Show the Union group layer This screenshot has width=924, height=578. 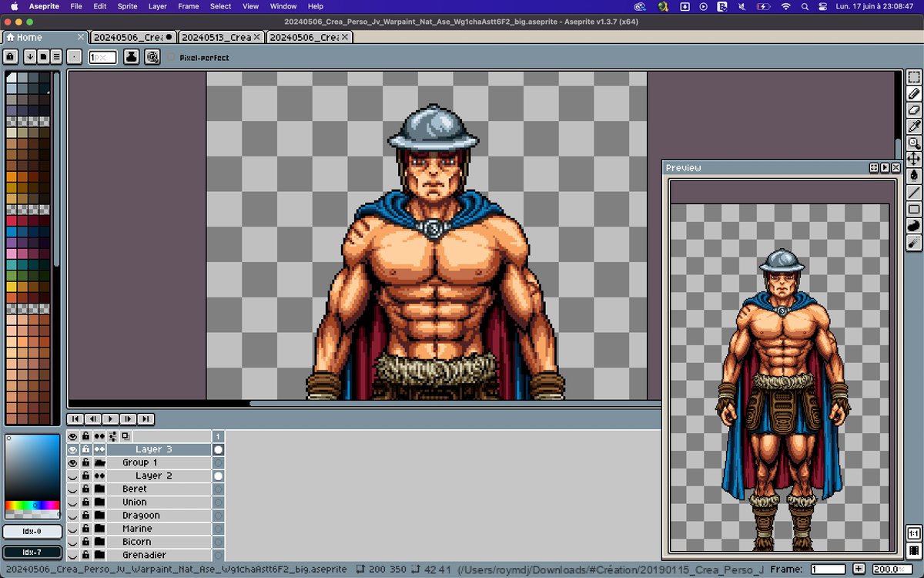(73, 502)
